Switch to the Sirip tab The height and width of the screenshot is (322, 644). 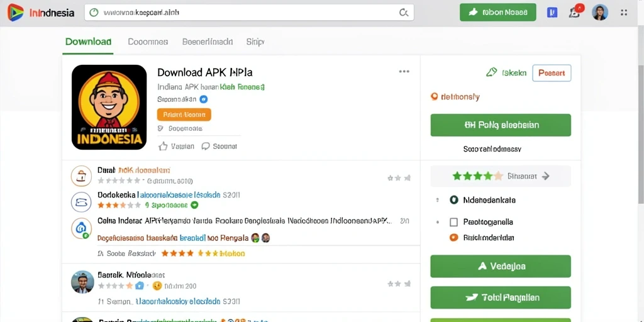(x=255, y=42)
